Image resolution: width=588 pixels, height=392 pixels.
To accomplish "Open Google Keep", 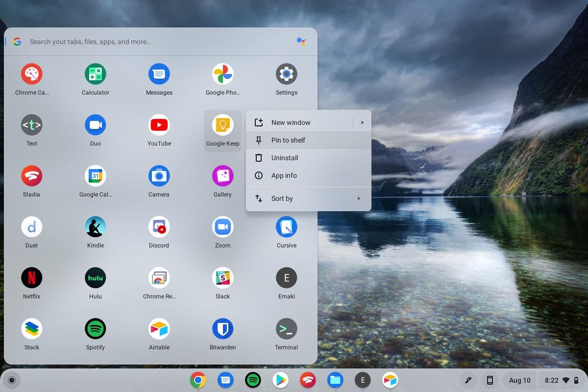I will click(222, 129).
